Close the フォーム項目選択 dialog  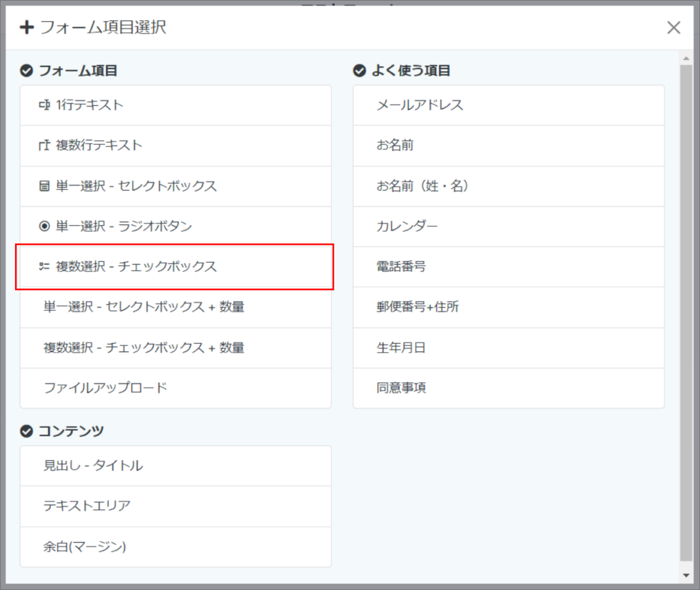673,28
